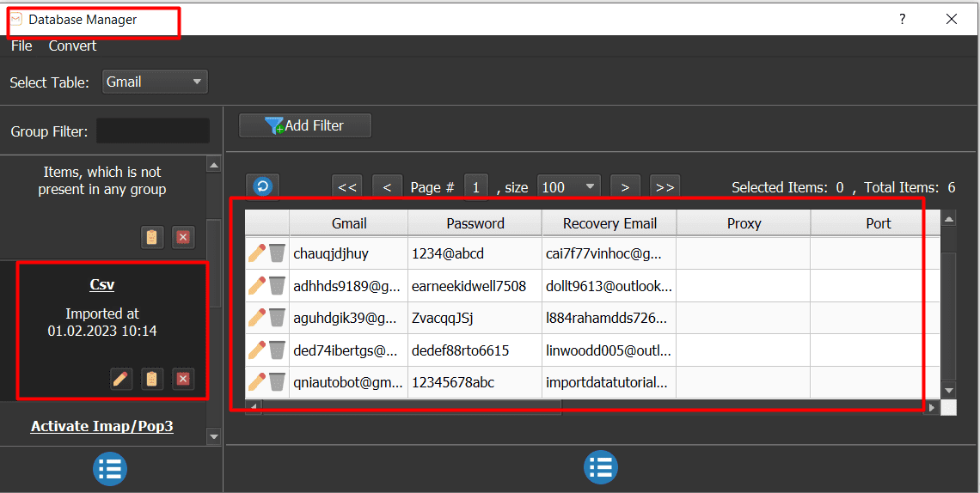The image size is (980, 493).
Task: Open the Convert menu
Action: pos(72,46)
